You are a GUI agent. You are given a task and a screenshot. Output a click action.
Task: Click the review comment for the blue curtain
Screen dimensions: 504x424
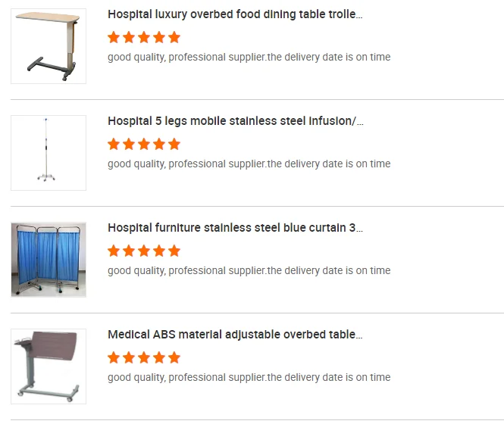click(x=249, y=270)
